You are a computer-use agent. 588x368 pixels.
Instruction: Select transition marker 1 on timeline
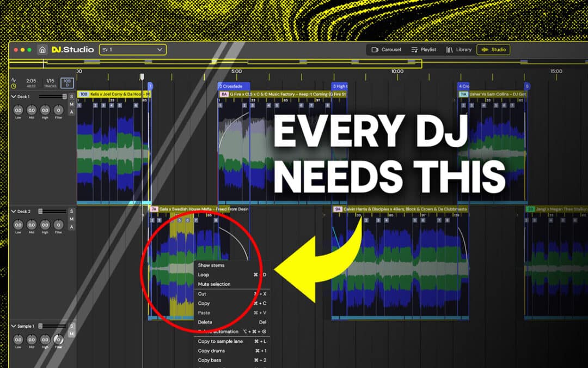pos(150,86)
